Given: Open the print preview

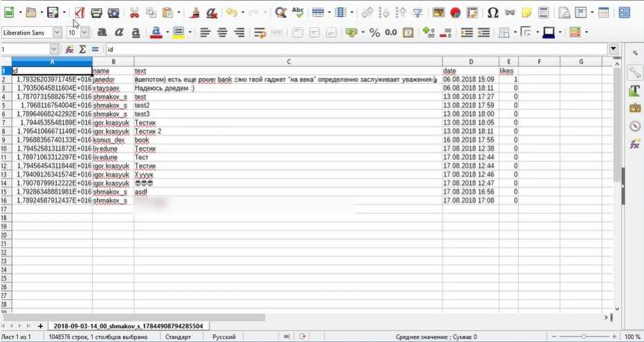Looking at the screenshot, I should point(114,12).
